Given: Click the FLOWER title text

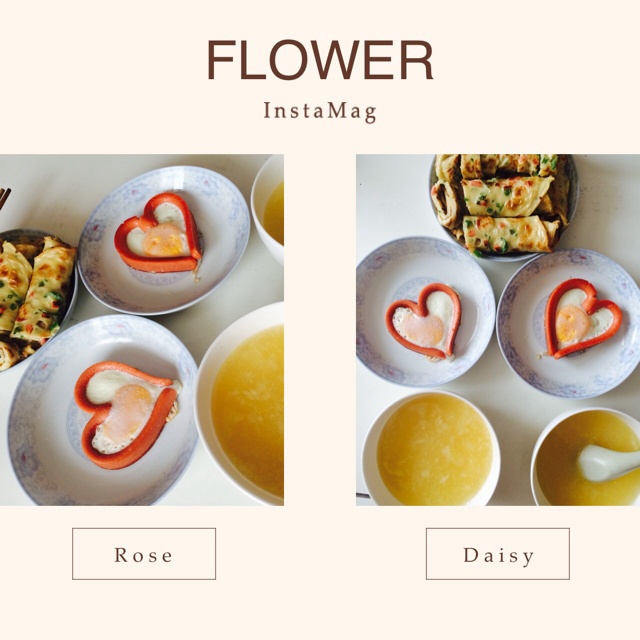Looking at the screenshot, I should click(320, 60).
